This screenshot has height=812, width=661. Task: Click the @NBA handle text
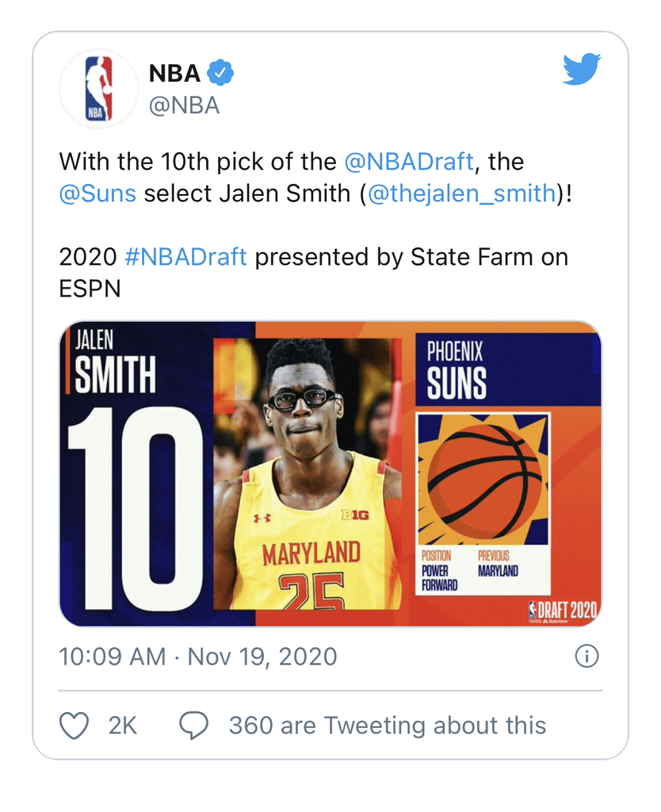pos(185,105)
